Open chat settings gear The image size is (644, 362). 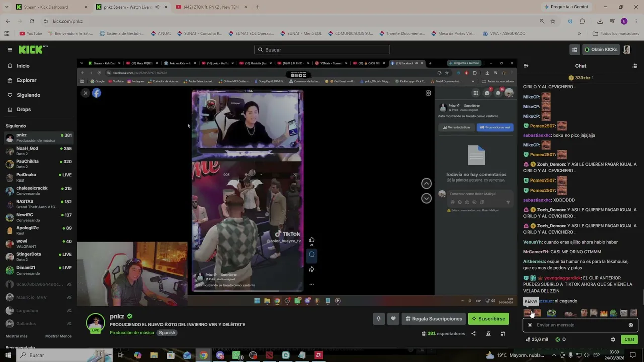point(613,339)
